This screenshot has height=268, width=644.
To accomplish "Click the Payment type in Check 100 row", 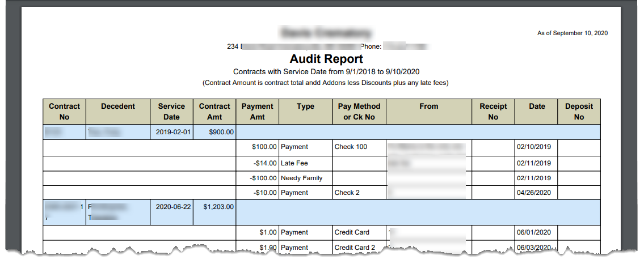I will click(x=294, y=147).
